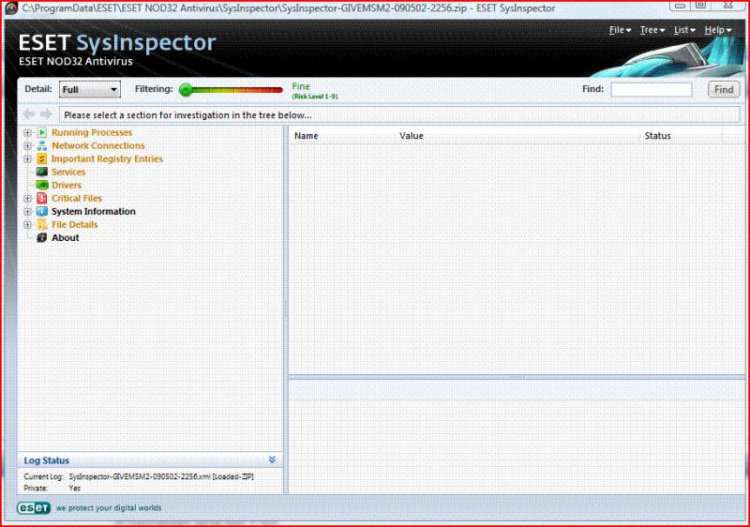This screenshot has height=527, width=750.
Task: Click 'we protect your digital worlds' text
Action: point(109,508)
